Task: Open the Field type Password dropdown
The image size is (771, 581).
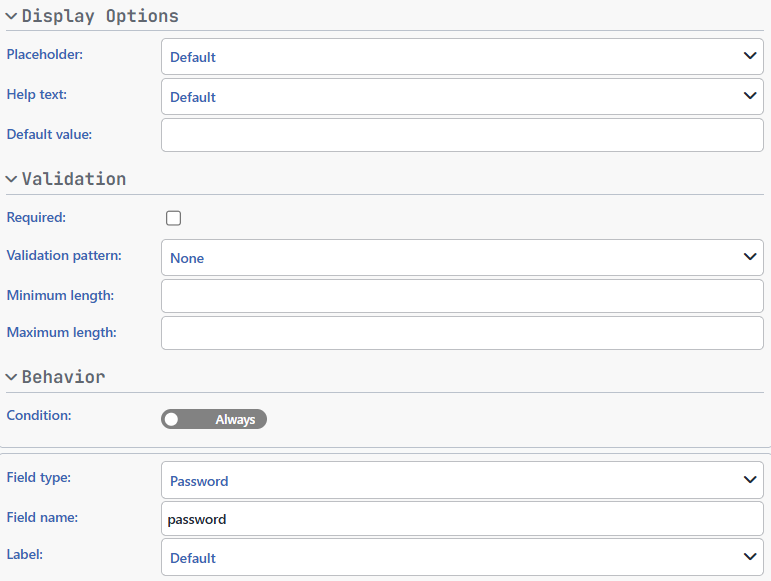Action: coord(462,480)
